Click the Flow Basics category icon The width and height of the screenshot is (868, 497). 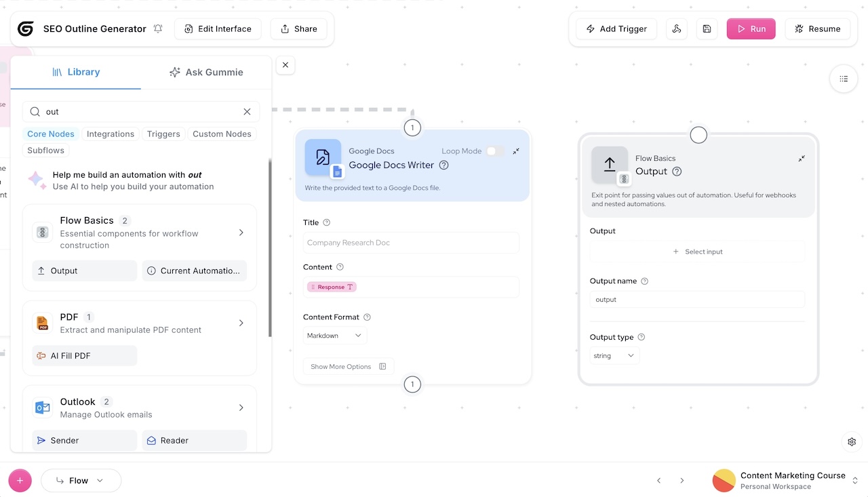43,233
